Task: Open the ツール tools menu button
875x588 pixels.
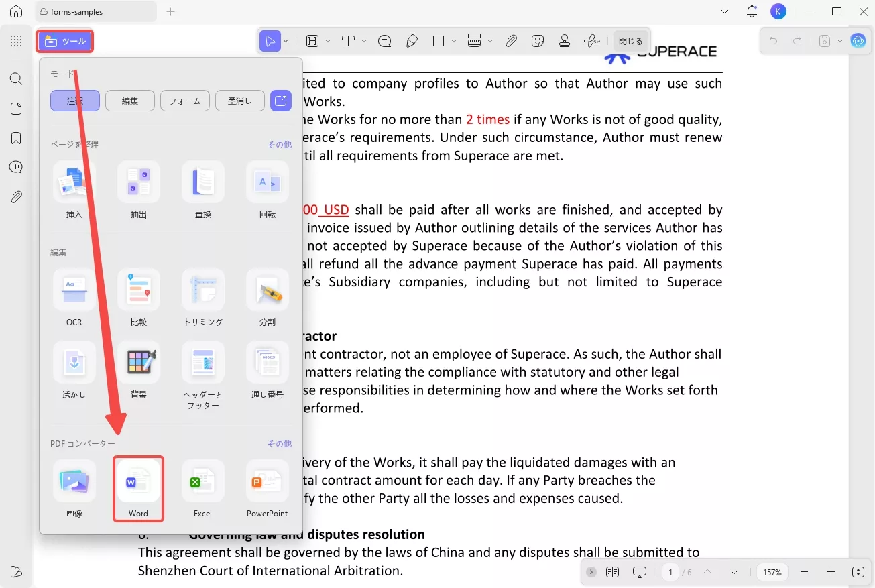Action: pyautogui.click(x=64, y=42)
